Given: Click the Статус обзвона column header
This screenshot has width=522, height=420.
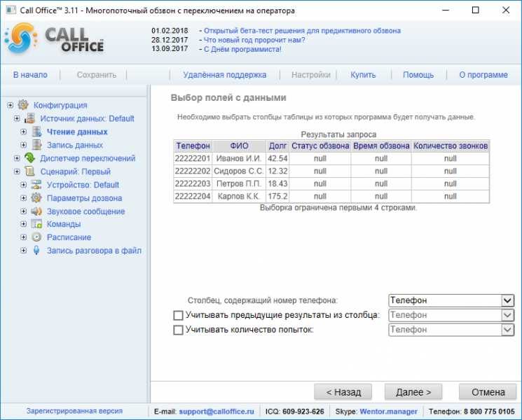Looking at the screenshot, I should (320, 146).
